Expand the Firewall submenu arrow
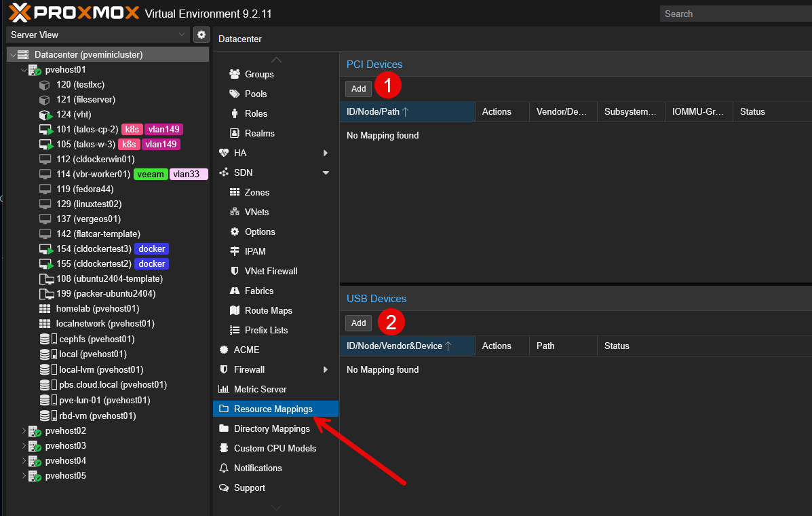 click(x=326, y=369)
